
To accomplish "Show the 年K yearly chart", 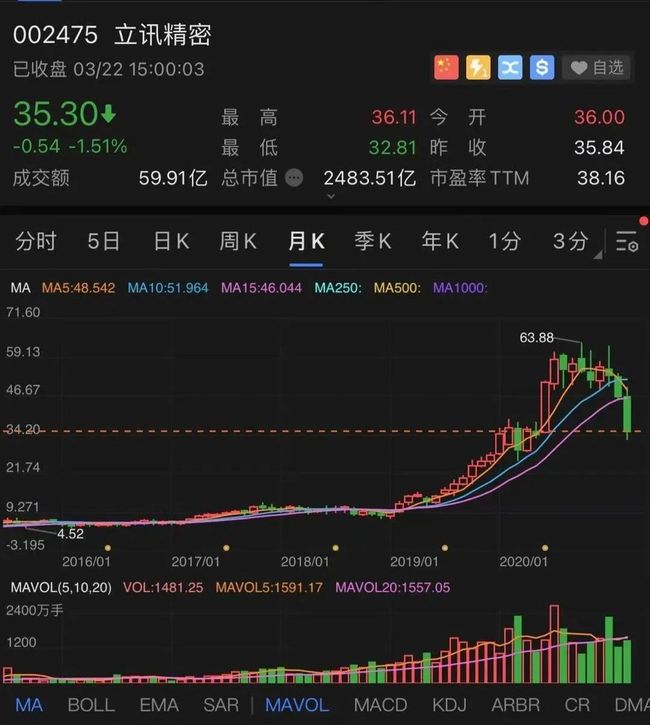I will (440, 241).
